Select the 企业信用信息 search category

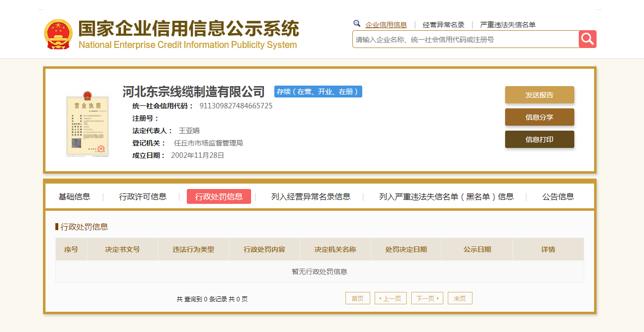pos(386,25)
